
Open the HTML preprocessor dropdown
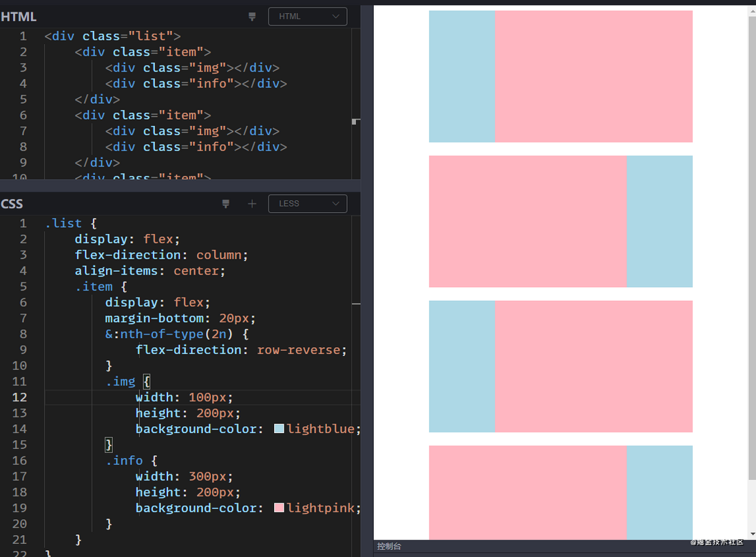pyautogui.click(x=308, y=17)
